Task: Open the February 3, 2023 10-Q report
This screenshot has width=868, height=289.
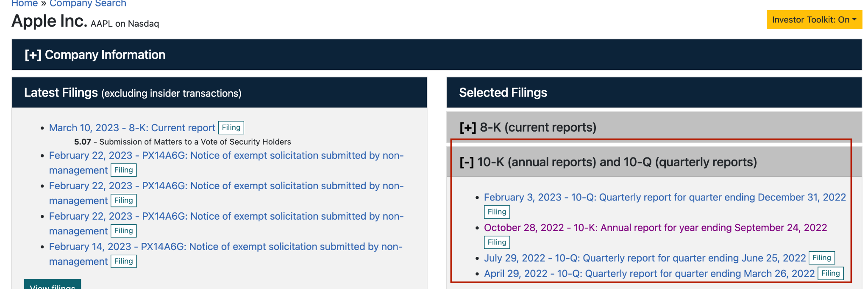Action: tap(665, 197)
